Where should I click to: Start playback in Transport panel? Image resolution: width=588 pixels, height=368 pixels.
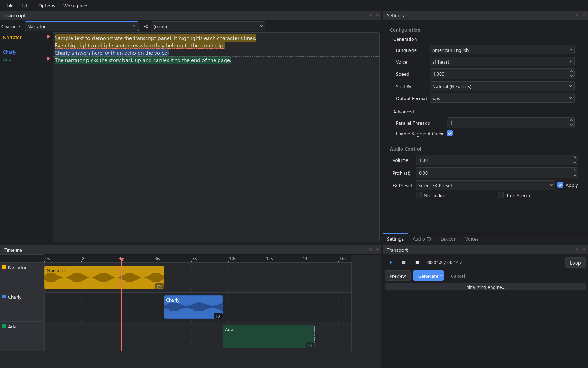click(x=391, y=262)
